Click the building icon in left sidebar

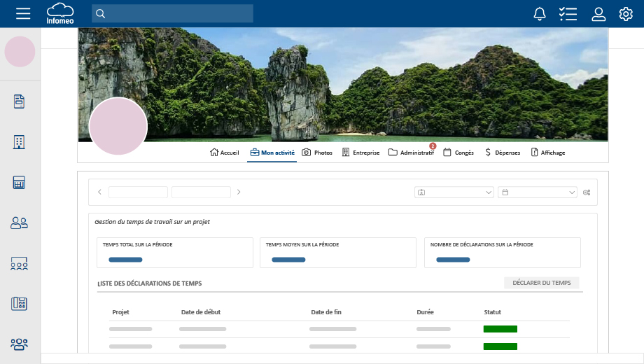pos(20,142)
